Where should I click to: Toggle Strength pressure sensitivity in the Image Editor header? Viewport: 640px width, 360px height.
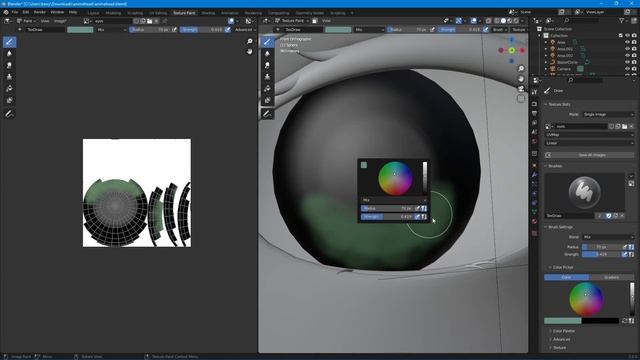click(x=227, y=29)
